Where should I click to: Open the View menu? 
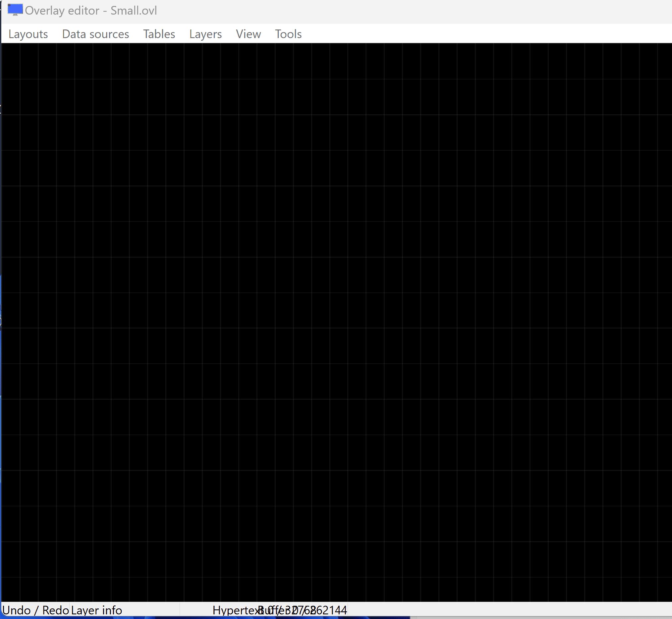point(249,34)
